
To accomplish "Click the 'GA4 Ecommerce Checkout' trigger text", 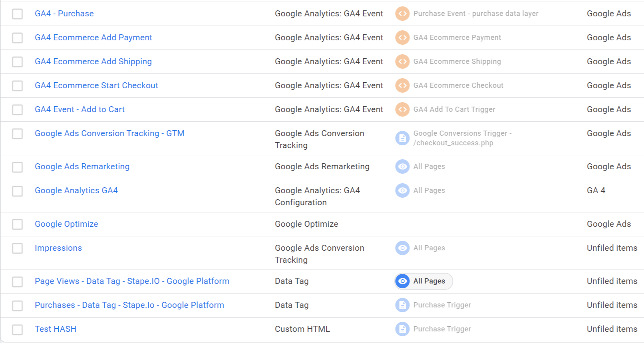I will (458, 85).
